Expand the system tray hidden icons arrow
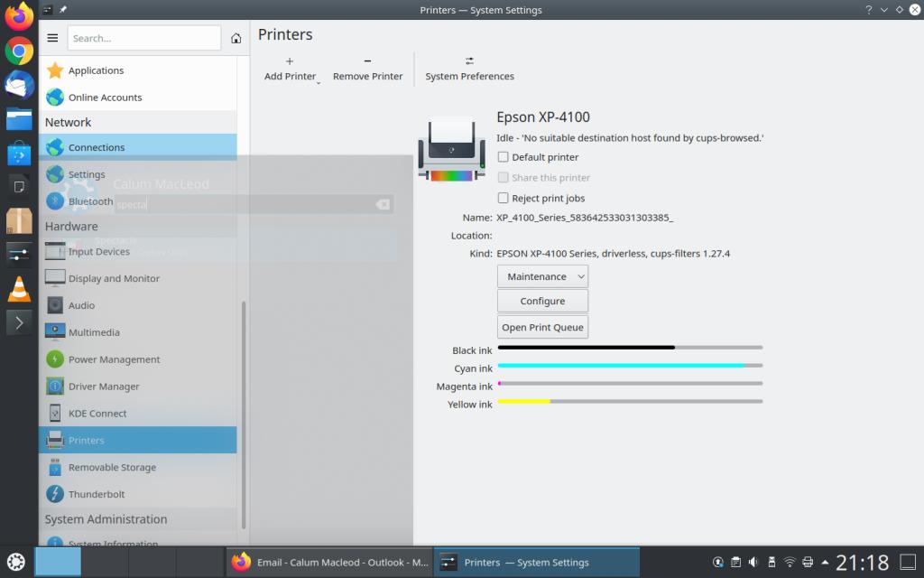924x578 pixels. click(825, 562)
